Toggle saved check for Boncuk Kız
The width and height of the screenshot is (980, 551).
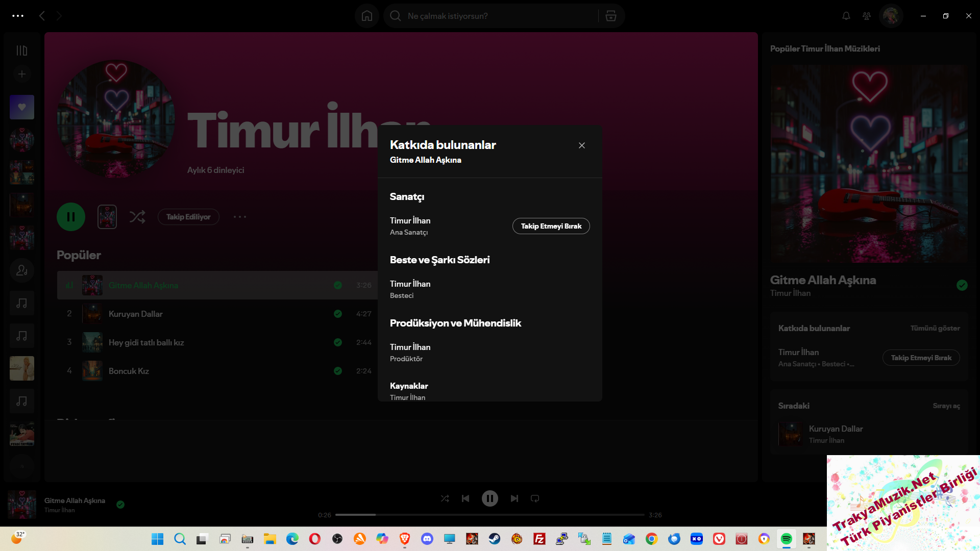pos(338,371)
